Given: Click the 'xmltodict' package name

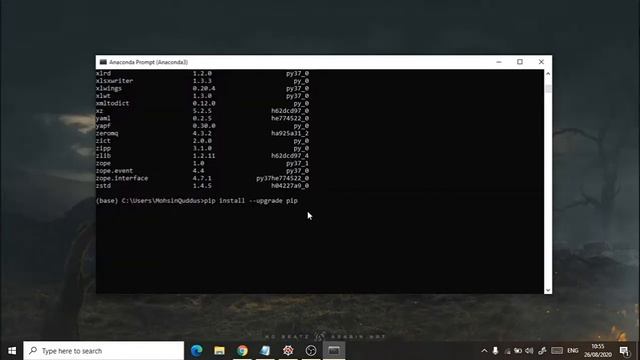Looking at the screenshot, I should pos(113,103).
